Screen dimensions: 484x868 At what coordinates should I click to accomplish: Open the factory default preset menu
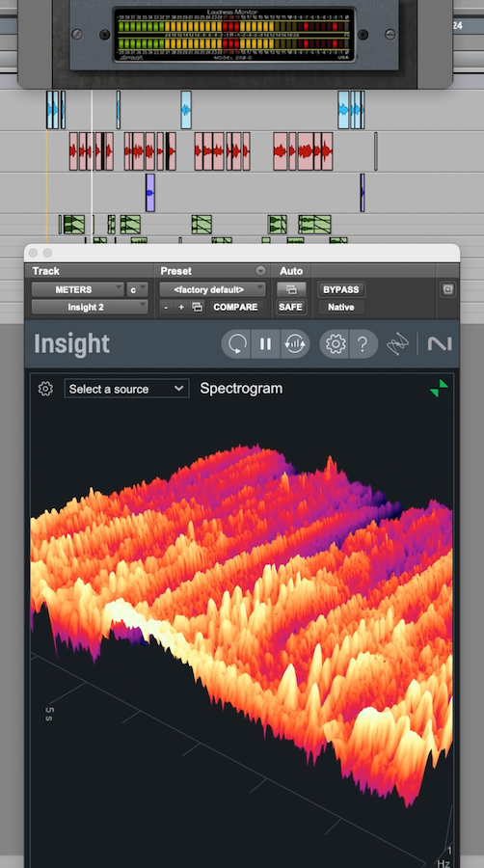(212, 289)
